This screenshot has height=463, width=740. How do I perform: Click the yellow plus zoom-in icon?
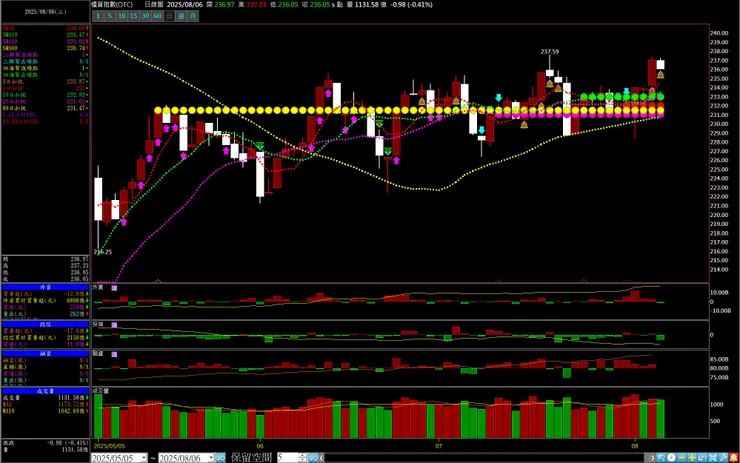tap(692, 457)
